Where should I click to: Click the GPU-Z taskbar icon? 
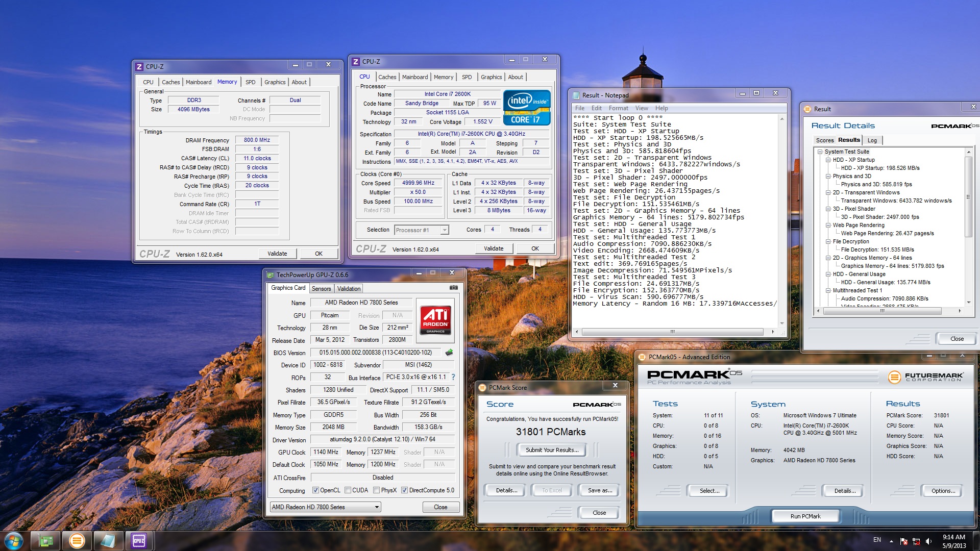click(46, 541)
